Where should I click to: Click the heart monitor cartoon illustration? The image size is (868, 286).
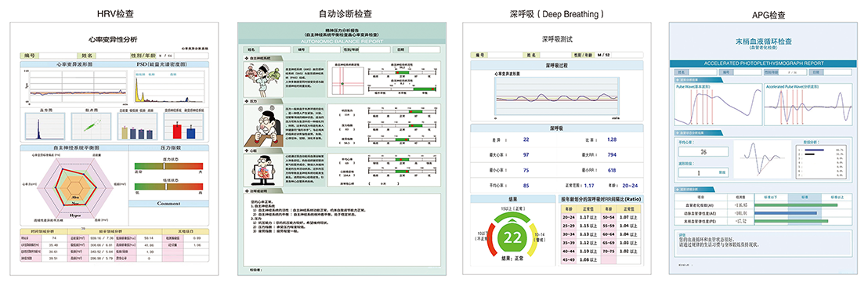tap(262, 170)
